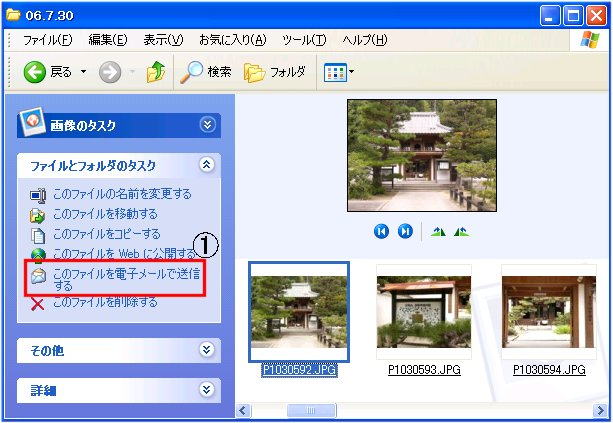
Task: Open the 検索 search tool
Action: click(x=206, y=72)
